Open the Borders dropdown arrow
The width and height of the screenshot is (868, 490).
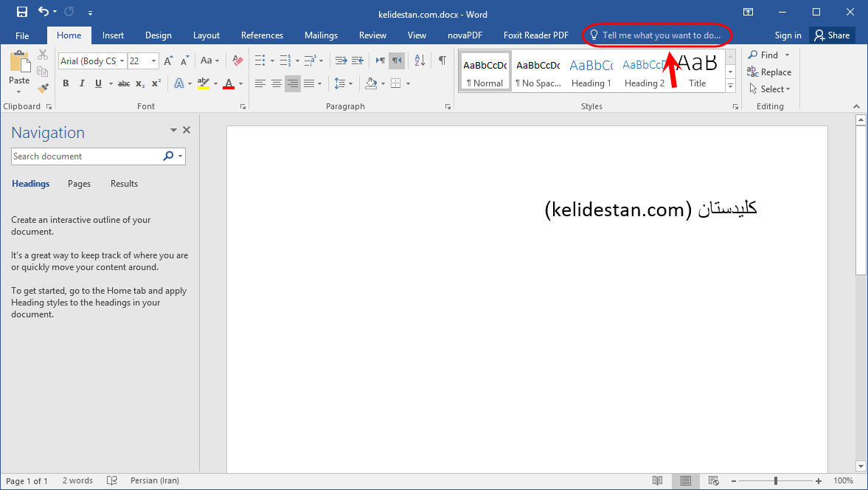pos(408,83)
